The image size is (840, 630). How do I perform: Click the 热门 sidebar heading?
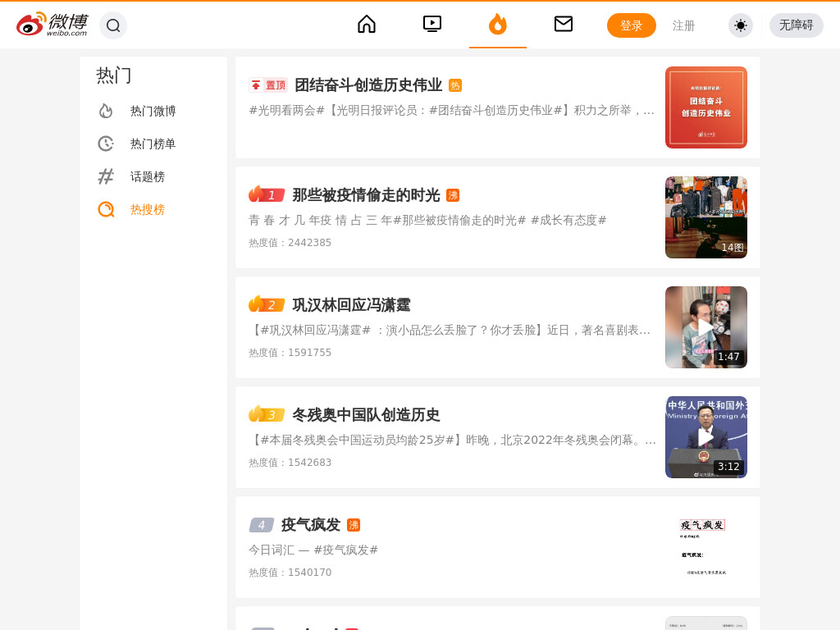pos(113,75)
